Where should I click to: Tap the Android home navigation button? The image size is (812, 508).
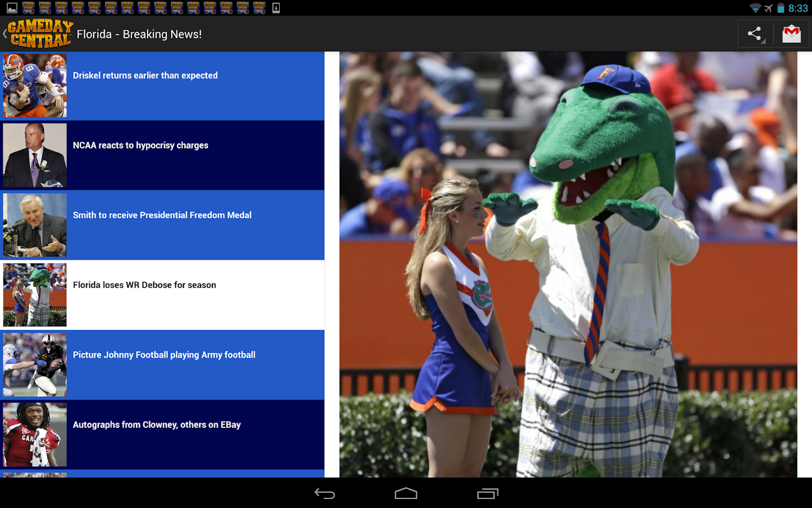pyautogui.click(x=406, y=493)
